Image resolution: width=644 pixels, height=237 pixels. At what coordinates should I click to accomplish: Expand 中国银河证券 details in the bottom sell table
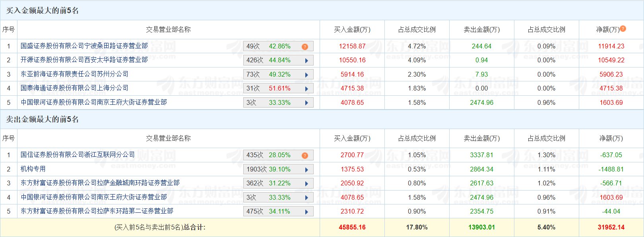click(306, 198)
